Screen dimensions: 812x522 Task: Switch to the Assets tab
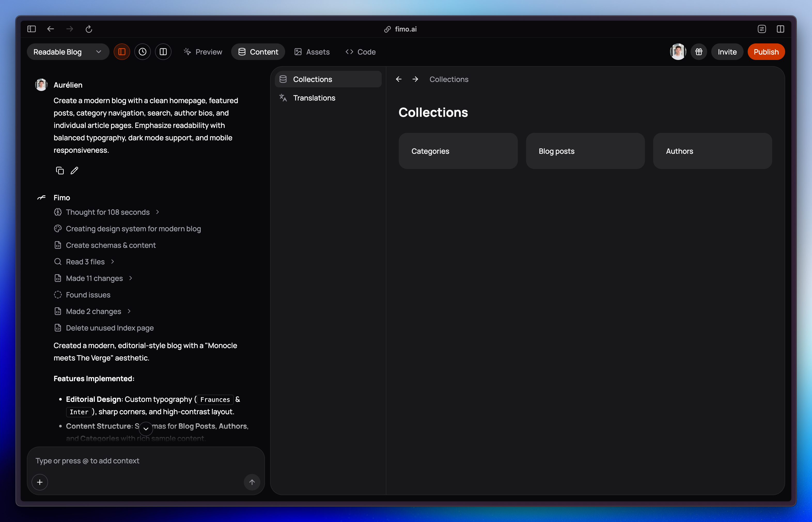point(312,52)
